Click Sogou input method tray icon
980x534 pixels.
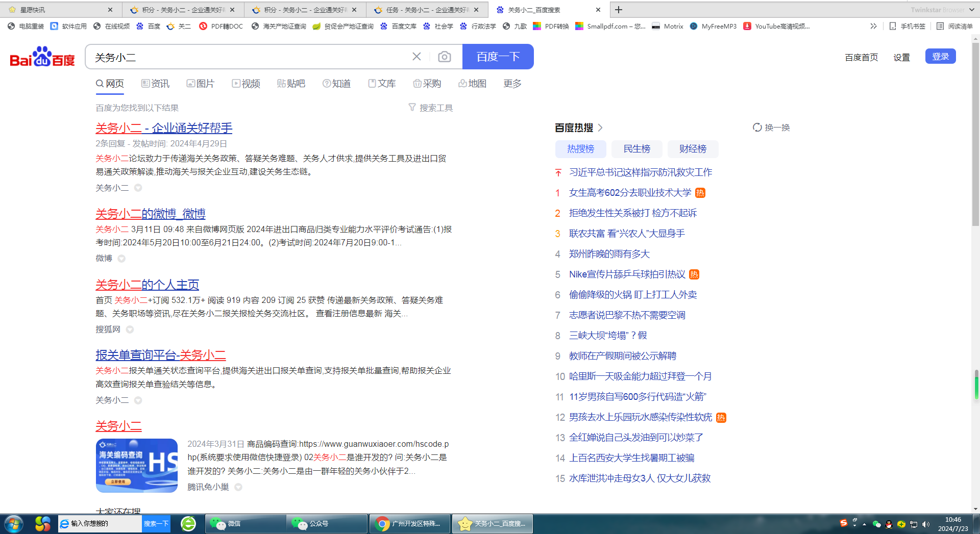[843, 523]
